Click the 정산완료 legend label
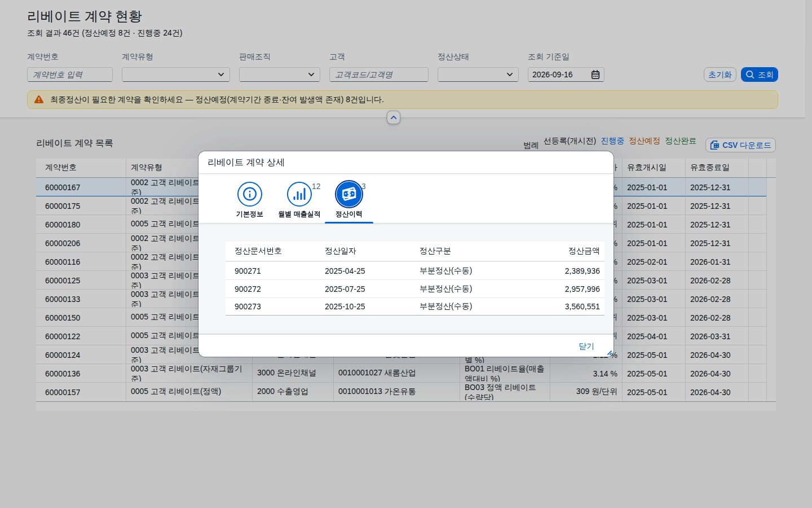Image resolution: width=812 pixels, height=508 pixels. click(x=681, y=141)
